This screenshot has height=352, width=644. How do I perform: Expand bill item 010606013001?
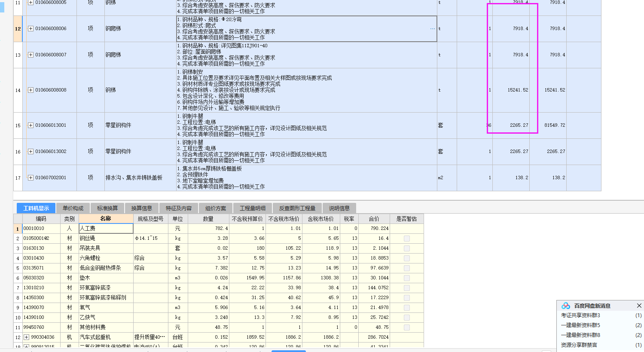tap(31, 125)
